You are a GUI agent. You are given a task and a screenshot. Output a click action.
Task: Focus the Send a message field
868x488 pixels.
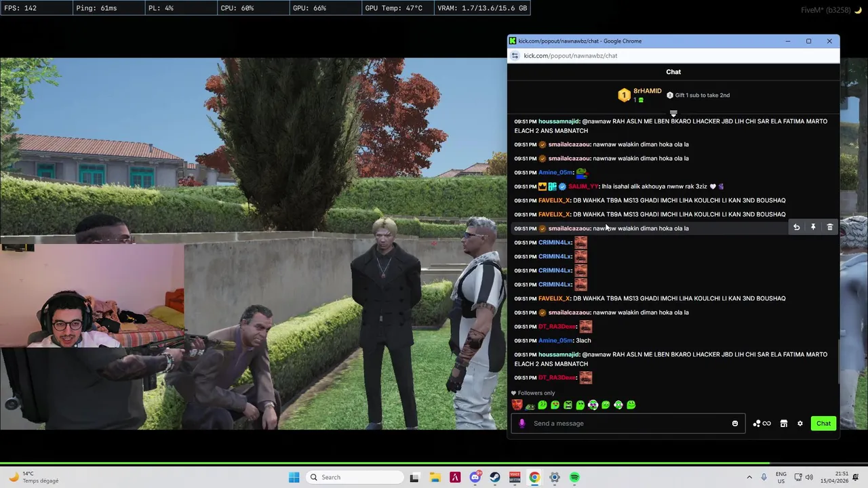coord(628,424)
